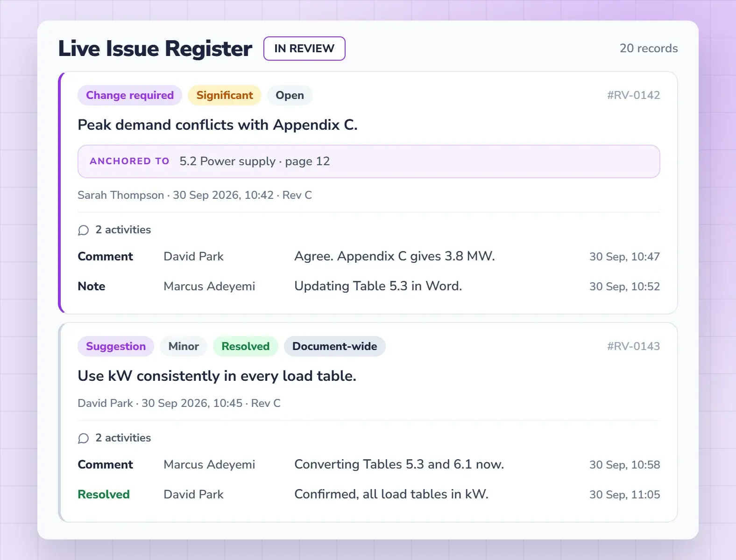Click the "Note" activity label
This screenshot has height=560, width=736.
pos(92,287)
